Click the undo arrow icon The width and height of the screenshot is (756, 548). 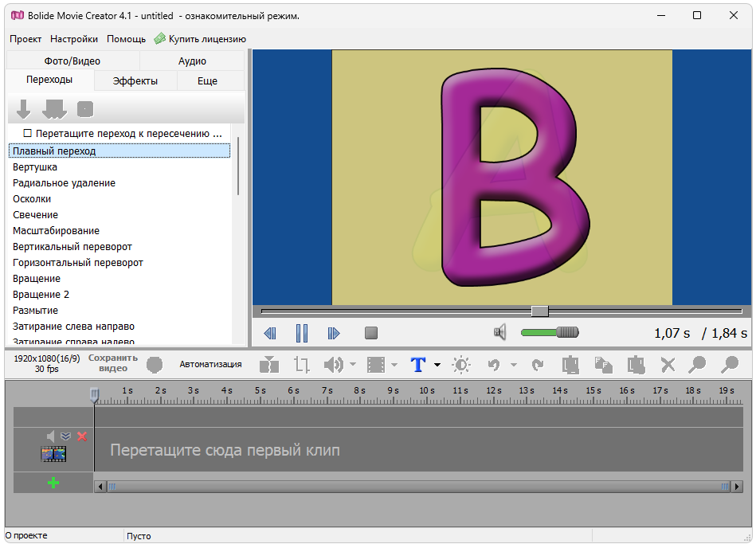[494, 365]
